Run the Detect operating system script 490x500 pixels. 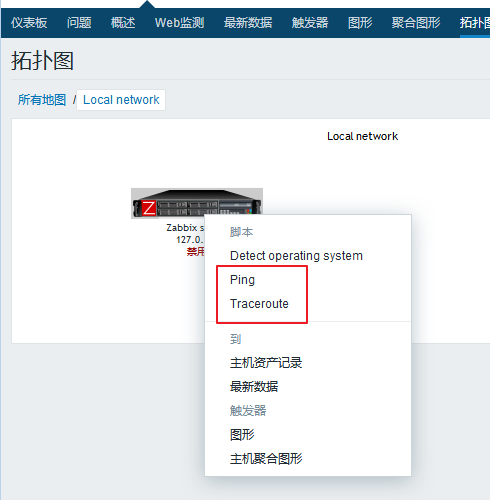point(296,256)
